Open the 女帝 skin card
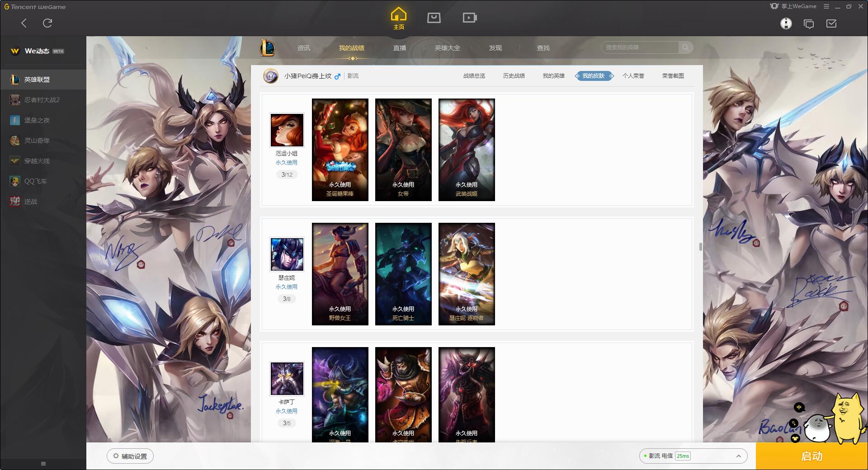 (403, 150)
